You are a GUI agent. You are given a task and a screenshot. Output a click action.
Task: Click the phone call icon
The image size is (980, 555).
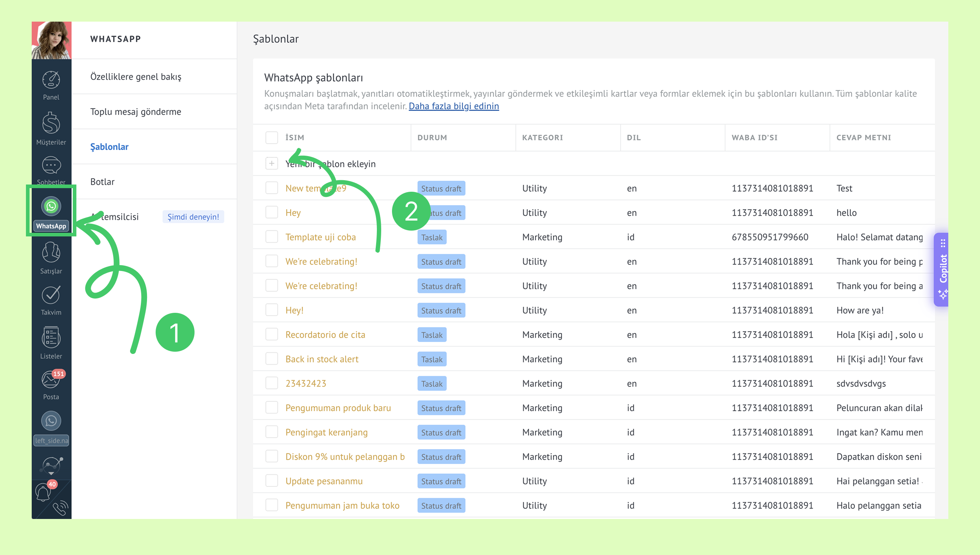coord(60,508)
